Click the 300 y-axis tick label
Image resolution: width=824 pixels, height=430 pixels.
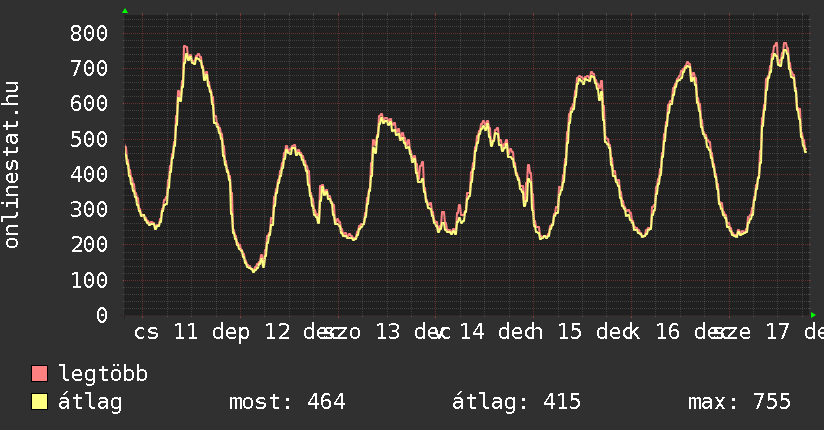[x=89, y=209]
